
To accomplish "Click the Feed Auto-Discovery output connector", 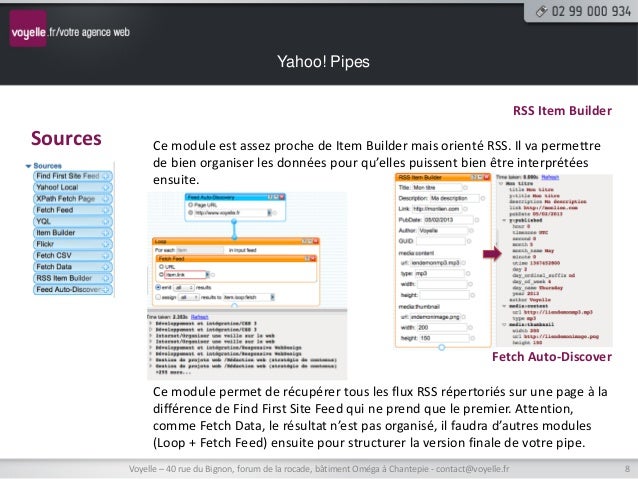I will (x=234, y=221).
